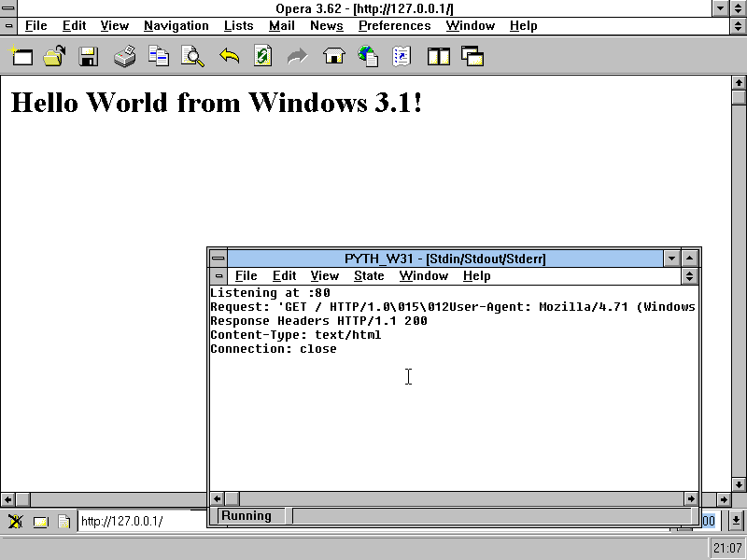Go to the homepage using the house icon
The image size is (747, 560).
point(333,57)
